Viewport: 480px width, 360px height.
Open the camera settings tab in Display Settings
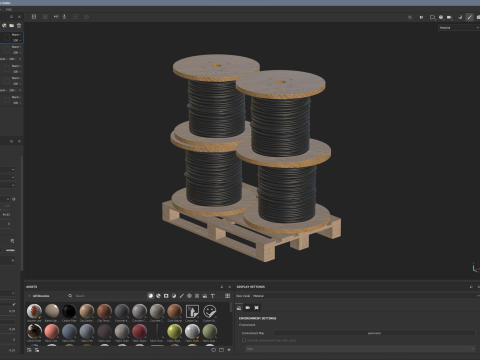point(248,307)
